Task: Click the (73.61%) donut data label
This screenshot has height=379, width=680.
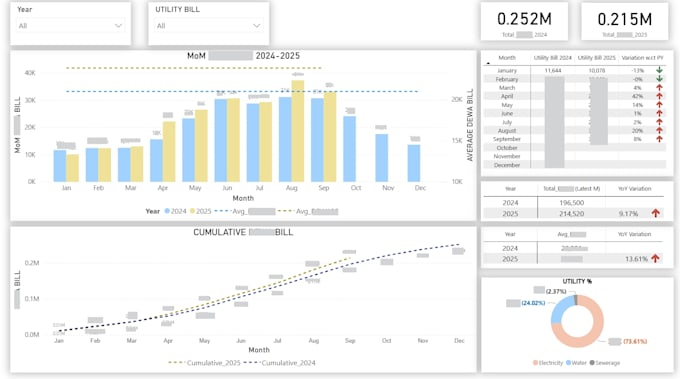Action: tap(635, 341)
